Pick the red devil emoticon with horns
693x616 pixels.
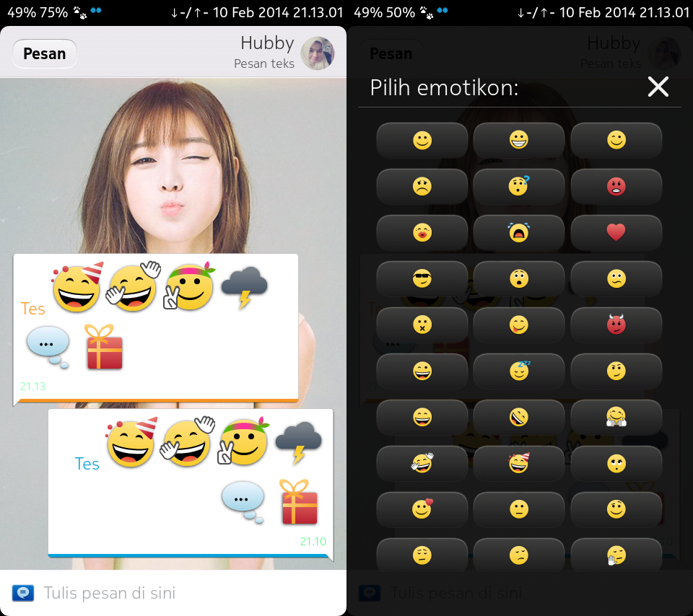pos(616,325)
